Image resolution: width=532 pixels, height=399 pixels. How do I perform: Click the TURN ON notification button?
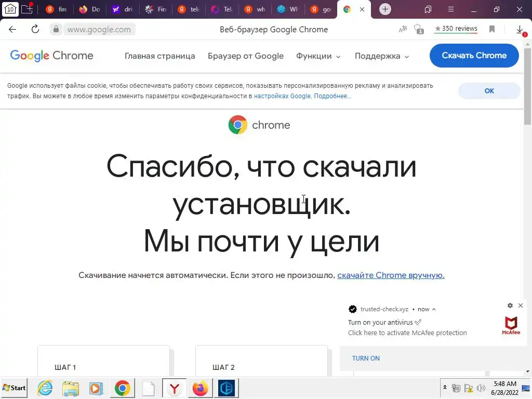(x=366, y=358)
